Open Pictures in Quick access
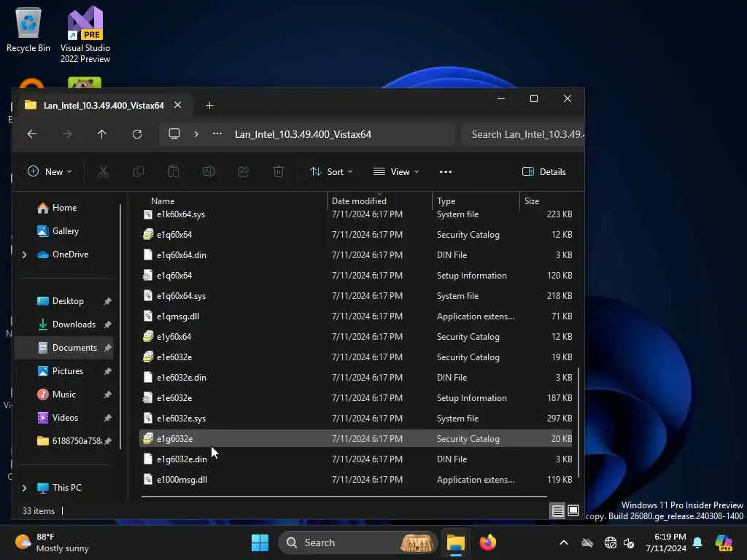The height and width of the screenshot is (560, 747). pos(68,371)
